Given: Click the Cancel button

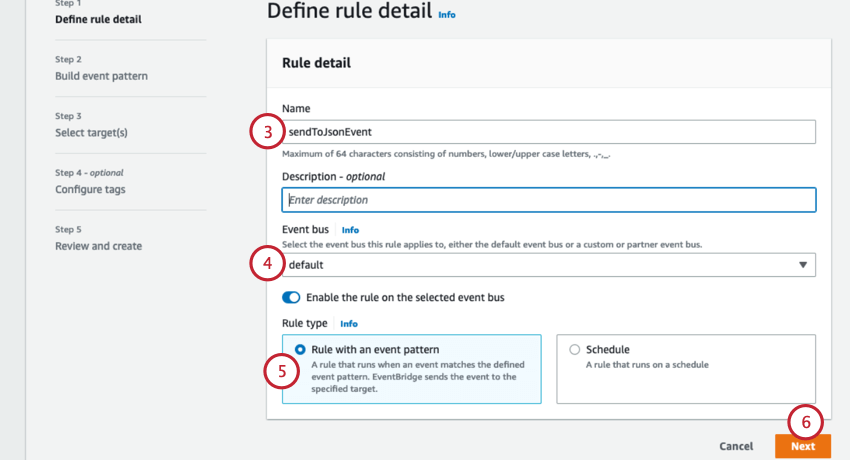Looking at the screenshot, I should pyautogui.click(x=736, y=446).
